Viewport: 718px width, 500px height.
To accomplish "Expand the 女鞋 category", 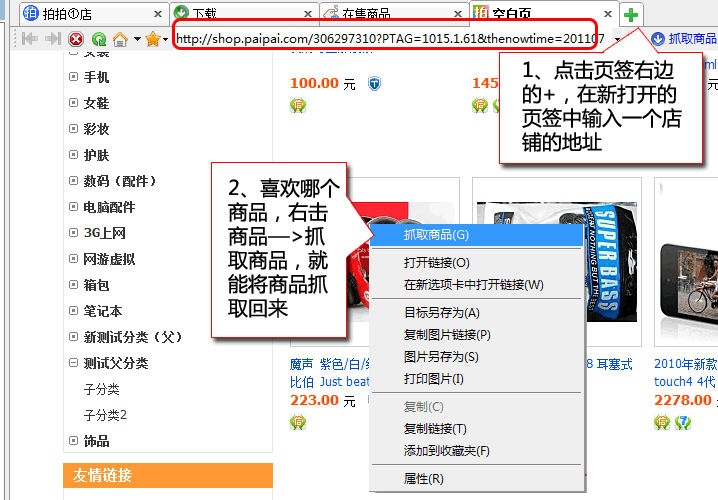I will (x=73, y=103).
